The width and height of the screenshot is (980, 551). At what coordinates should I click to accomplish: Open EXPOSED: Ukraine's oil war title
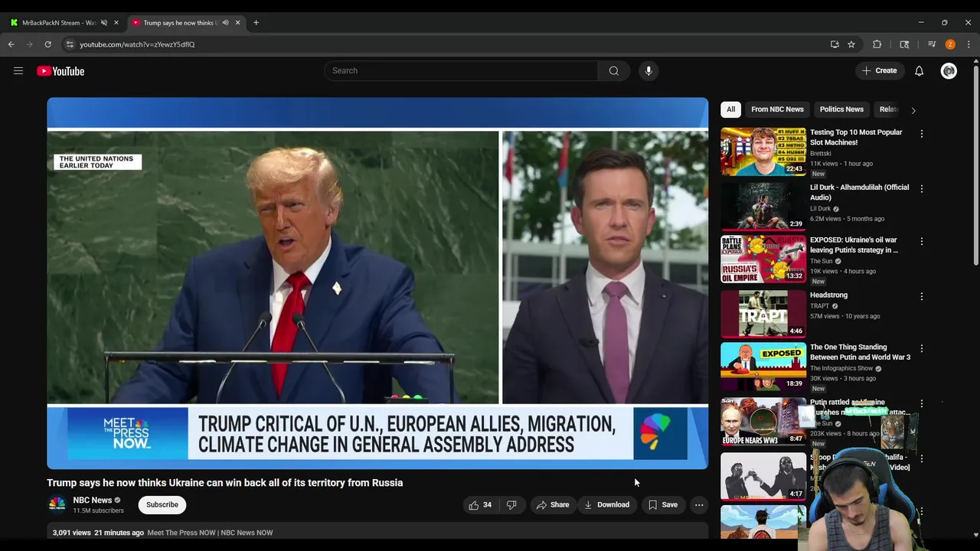(854, 245)
